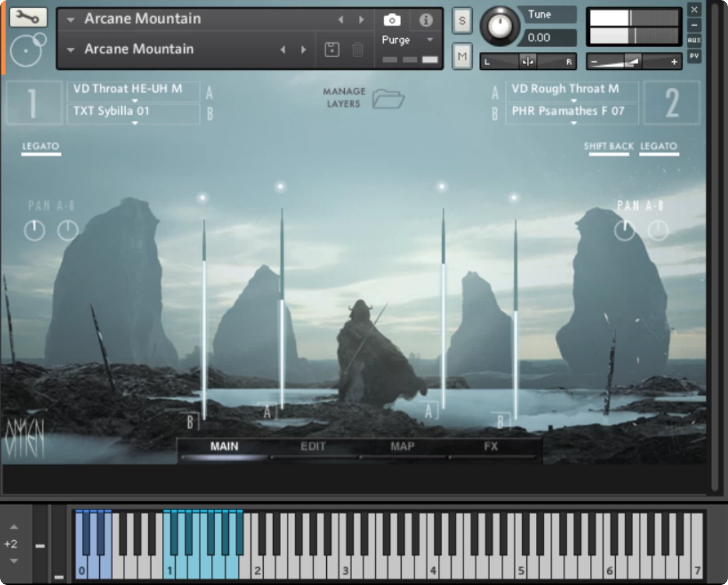
Task: Open the second Arcane Mountain snapshot dropdown
Action: tap(71, 50)
